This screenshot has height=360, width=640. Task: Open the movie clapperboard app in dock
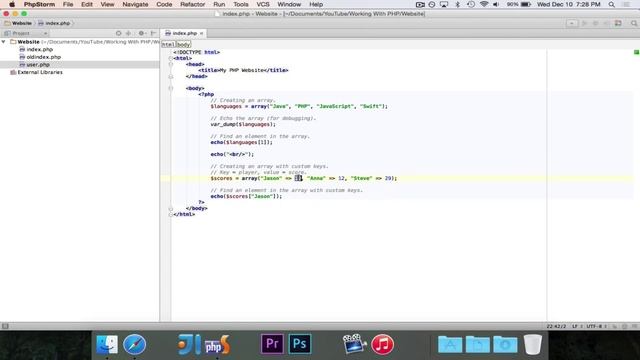coord(354,344)
